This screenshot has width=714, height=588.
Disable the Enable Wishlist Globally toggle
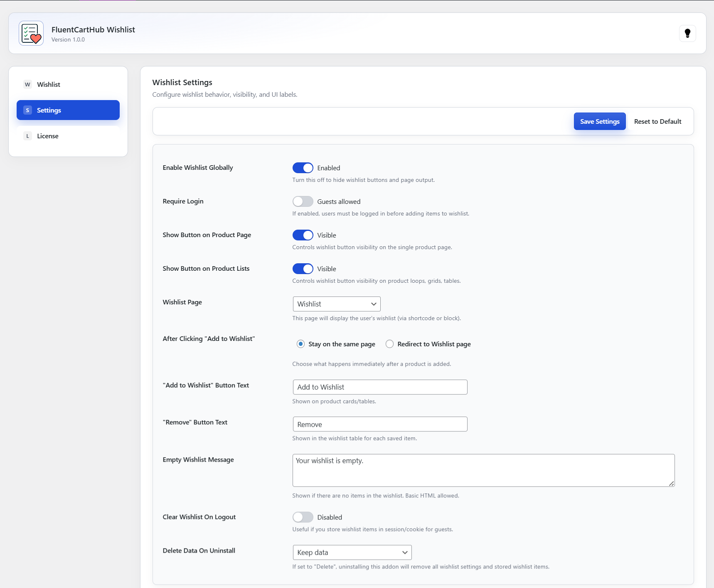(303, 168)
